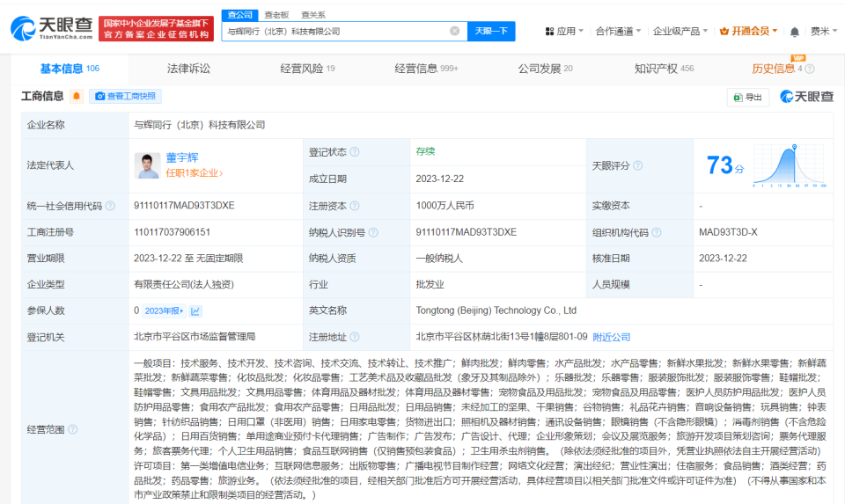Click the 天眼一下 search button
The height and width of the screenshot is (504, 845).
click(491, 32)
